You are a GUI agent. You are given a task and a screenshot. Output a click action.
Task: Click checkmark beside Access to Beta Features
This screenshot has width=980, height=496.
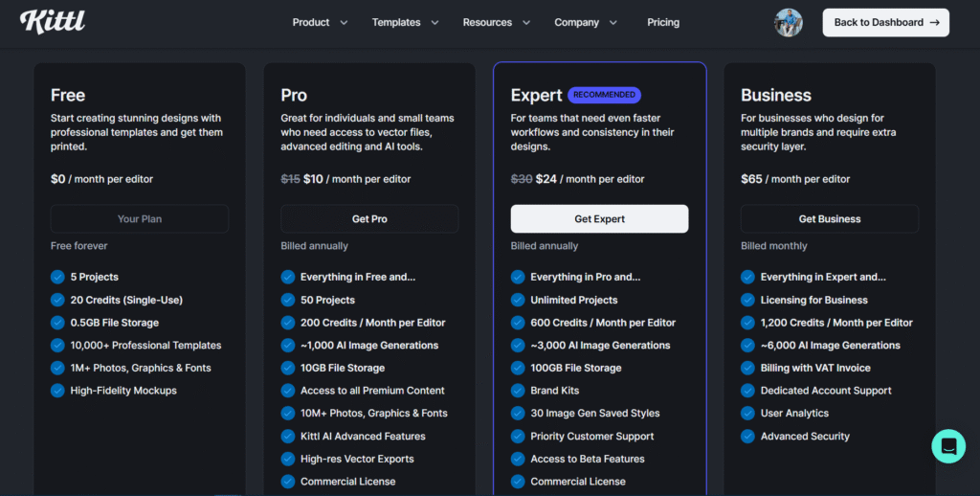pos(518,459)
